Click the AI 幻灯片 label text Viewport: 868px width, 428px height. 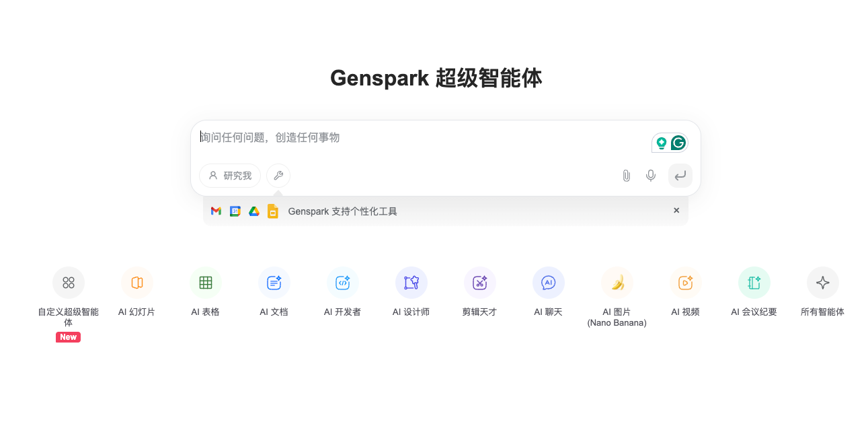137,312
